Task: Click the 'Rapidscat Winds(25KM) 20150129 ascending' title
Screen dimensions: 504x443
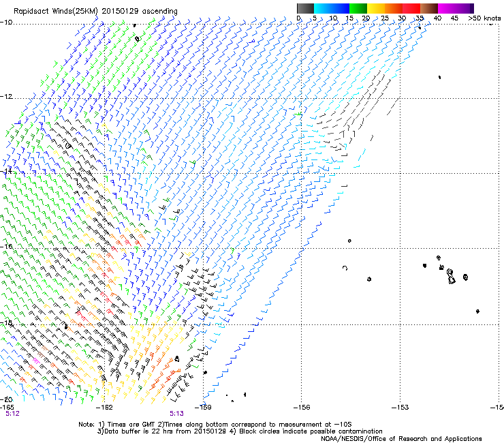Action: point(95,12)
